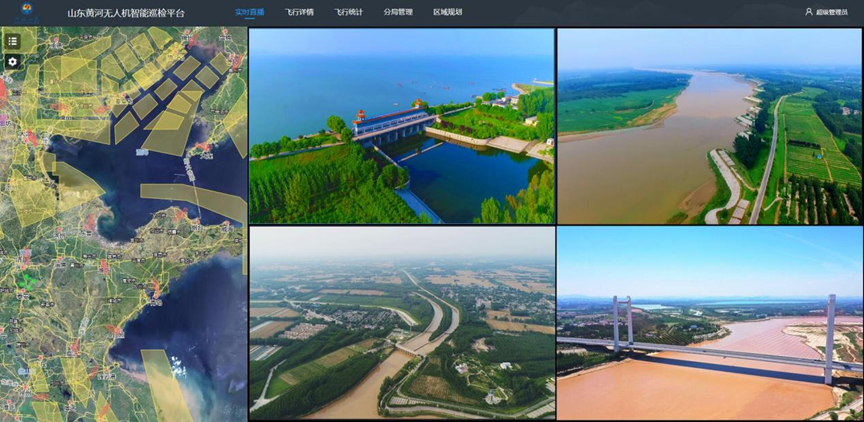
Task: Open the canal through village video feed
Action: 401,323
